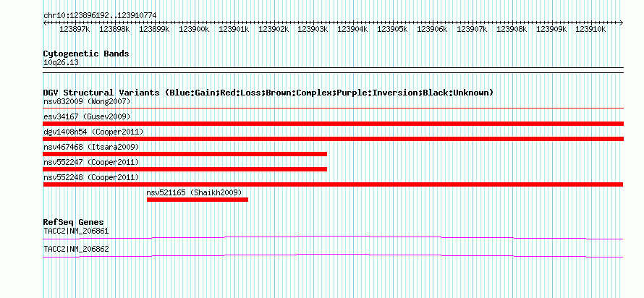
Task: Select the TACC2 NM_206861 magenta gene line
Action: pyautogui.click(x=333, y=238)
